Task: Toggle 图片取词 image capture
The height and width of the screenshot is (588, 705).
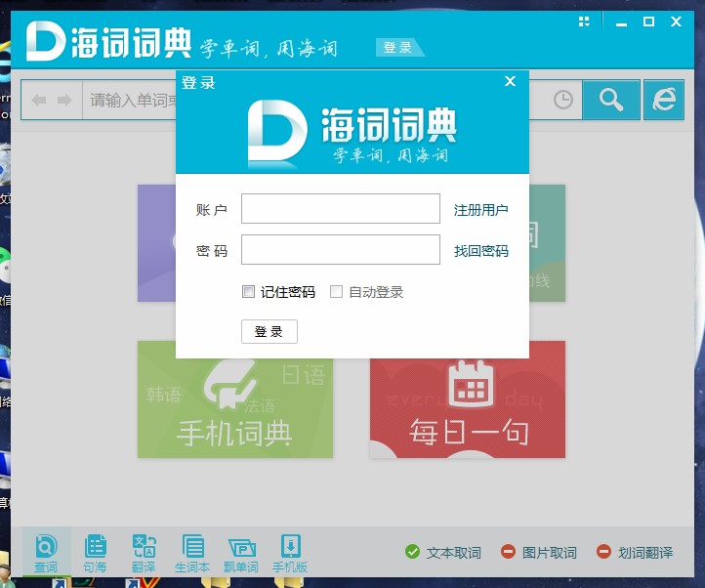Action: click(539, 552)
